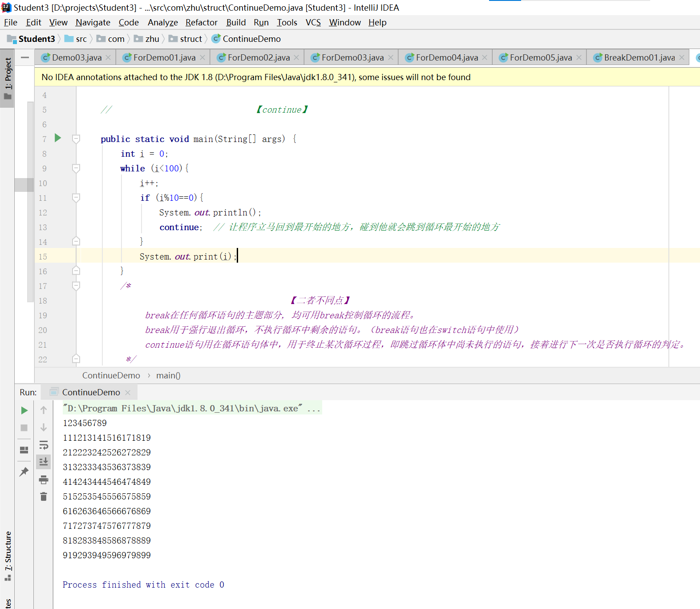
Task: Print console output using the printer icon
Action: tap(44, 480)
